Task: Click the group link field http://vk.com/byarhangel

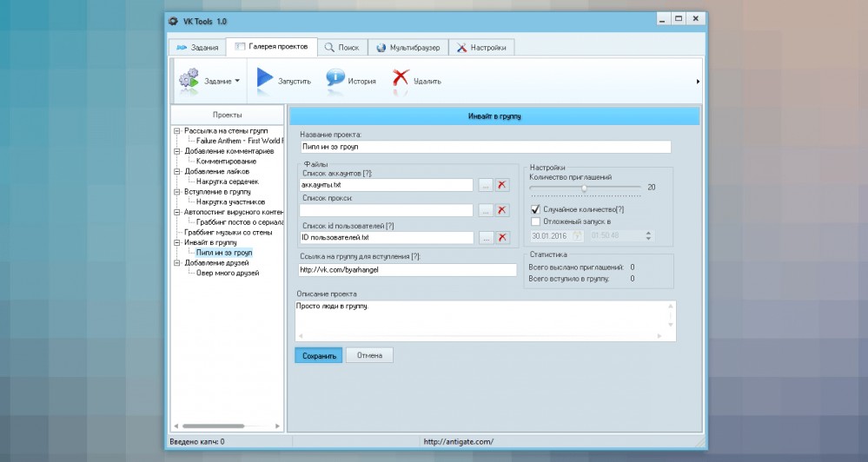Action: point(408,270)
